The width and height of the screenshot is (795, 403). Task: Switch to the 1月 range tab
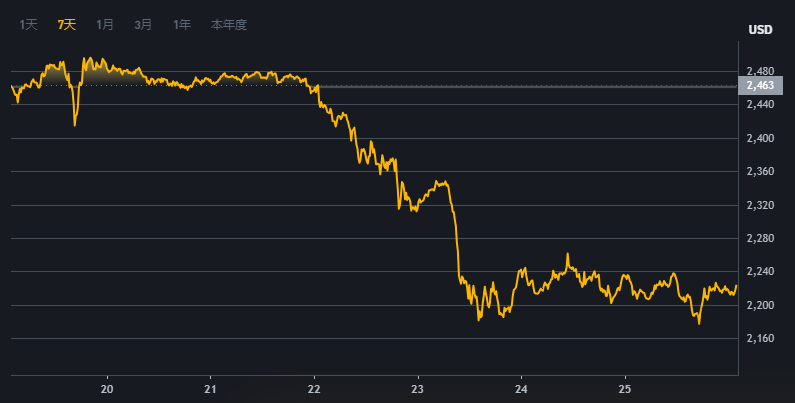(105, 25)
